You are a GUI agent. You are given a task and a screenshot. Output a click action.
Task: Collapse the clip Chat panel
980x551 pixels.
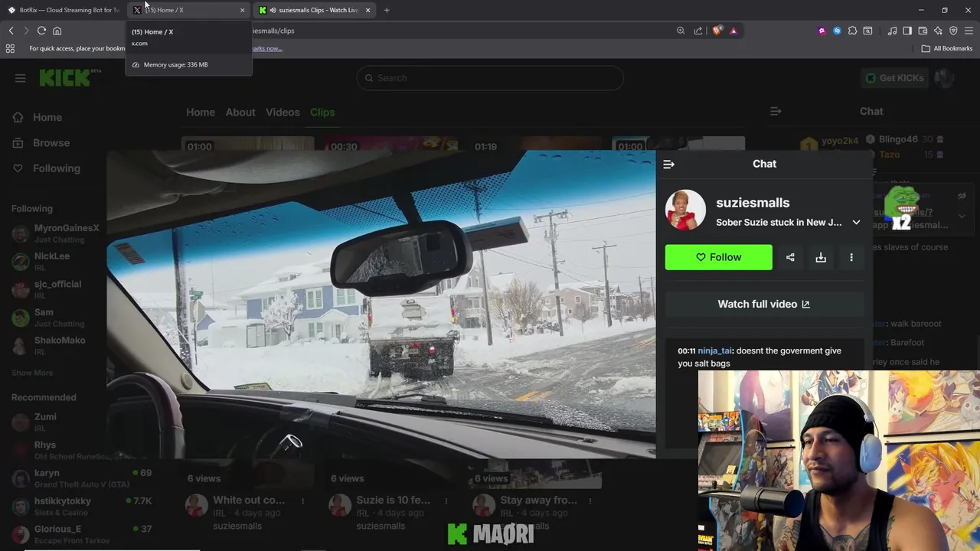pyautogui.click(x=668, y=165)
